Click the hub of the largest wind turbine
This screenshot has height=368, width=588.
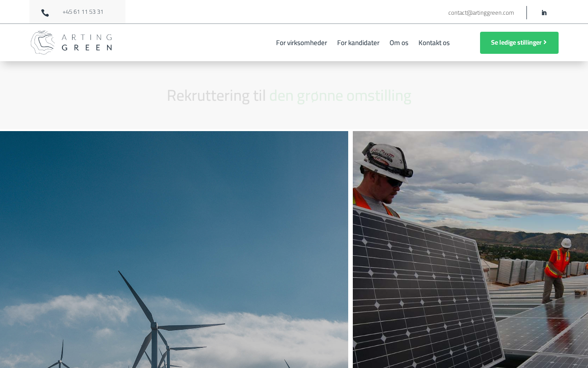pyautogui.click(x=154, y=326)
